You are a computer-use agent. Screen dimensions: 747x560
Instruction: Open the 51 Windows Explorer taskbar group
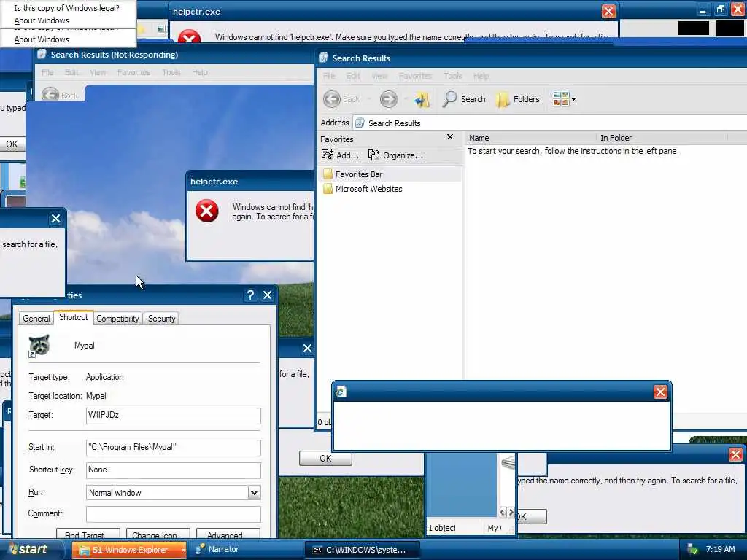pos(130,550)
